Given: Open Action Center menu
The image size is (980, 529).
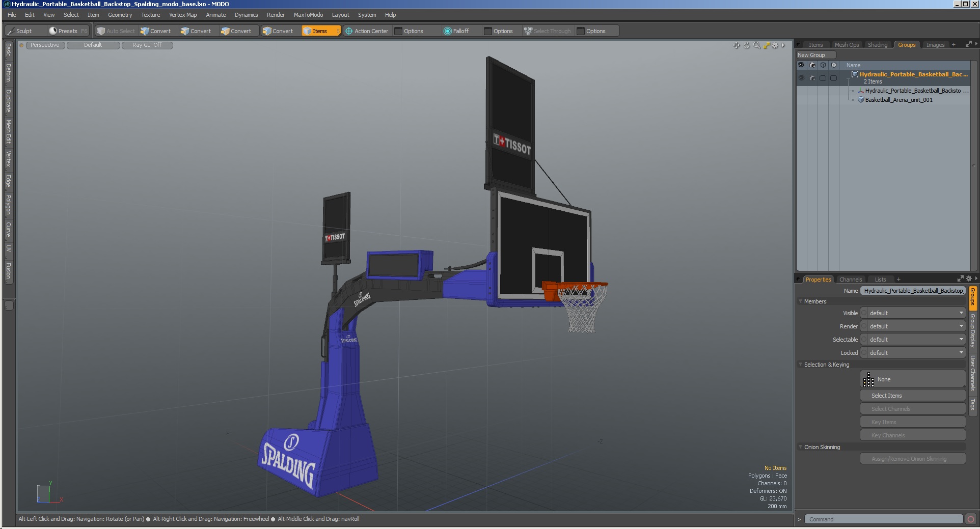Looking at the screenshot, I should coord(366,31).
